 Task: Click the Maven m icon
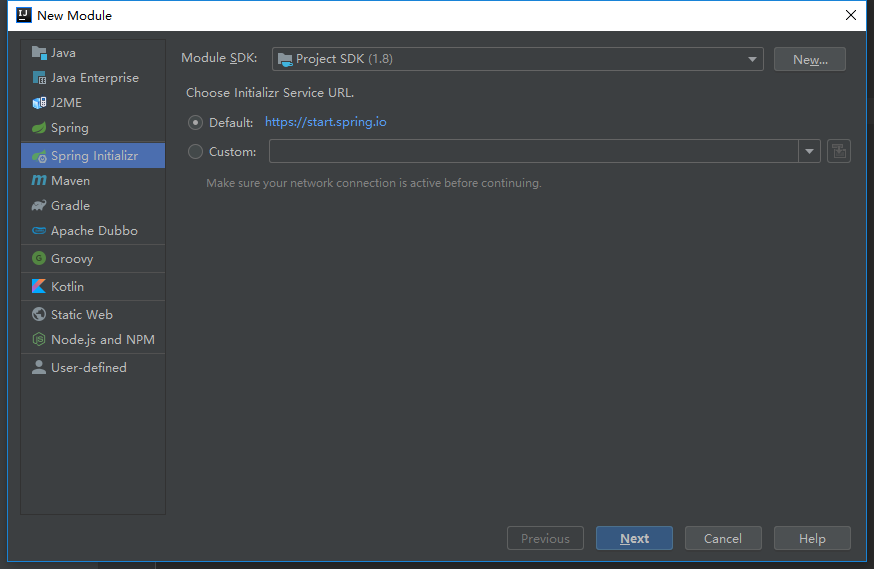39,181
